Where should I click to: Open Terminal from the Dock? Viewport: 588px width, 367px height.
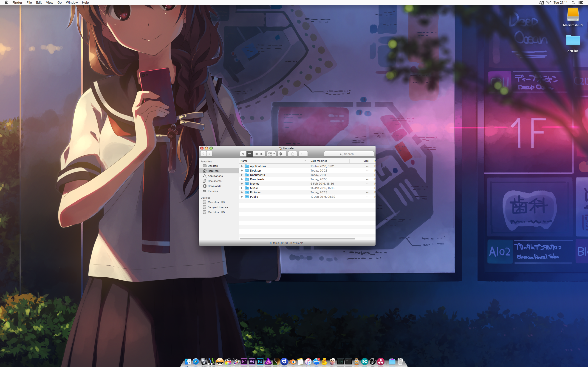point(348,361)
